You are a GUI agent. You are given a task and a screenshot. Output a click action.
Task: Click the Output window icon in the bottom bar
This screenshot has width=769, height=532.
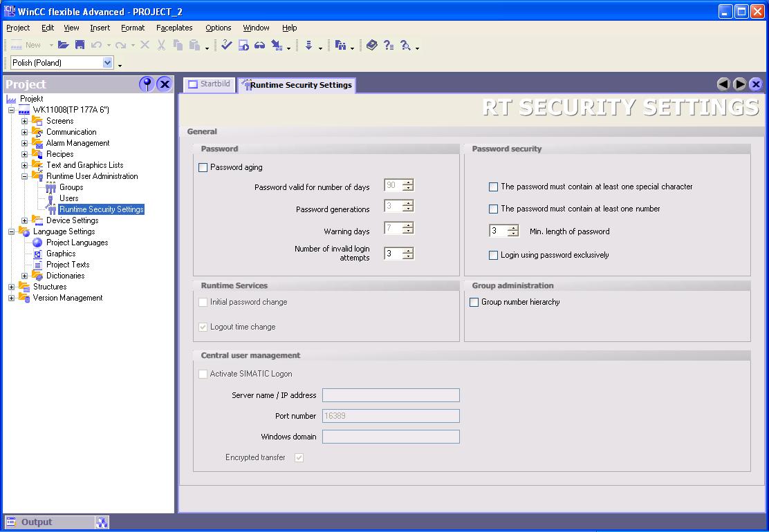point(11,522)
